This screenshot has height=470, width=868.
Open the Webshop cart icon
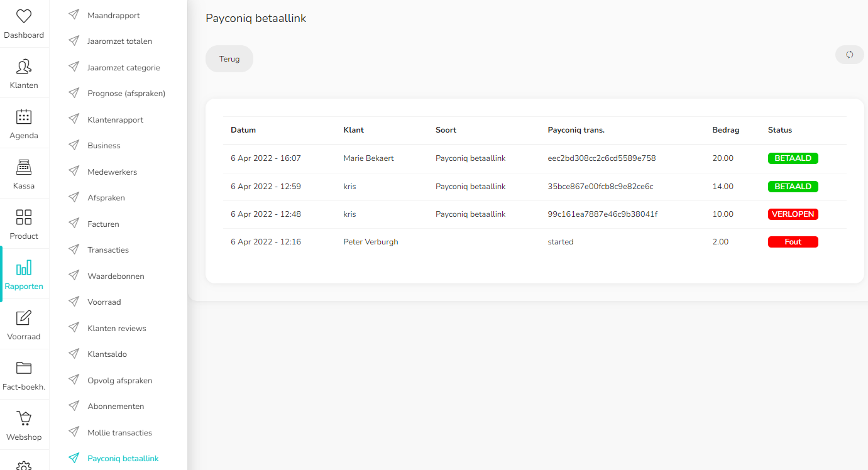[x=24, y=418]
